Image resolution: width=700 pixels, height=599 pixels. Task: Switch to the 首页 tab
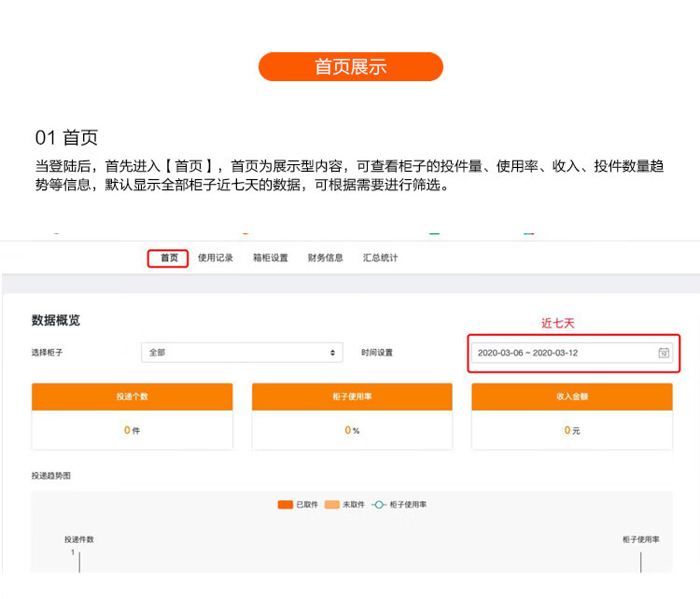click(169, 258)
